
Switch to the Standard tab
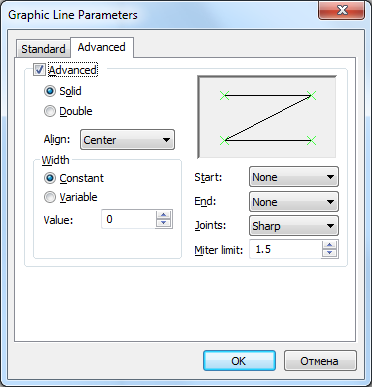[43, 49]
